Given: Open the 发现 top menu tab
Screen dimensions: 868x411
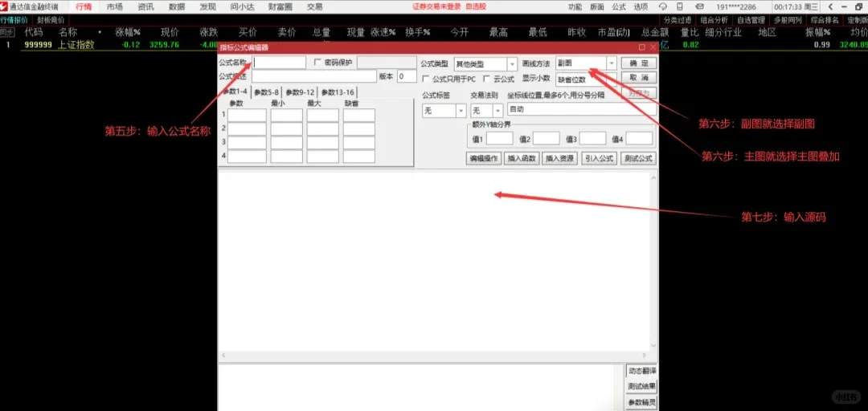Looking at the screenshot, I should pyautogui.click(x=207, y=6).
